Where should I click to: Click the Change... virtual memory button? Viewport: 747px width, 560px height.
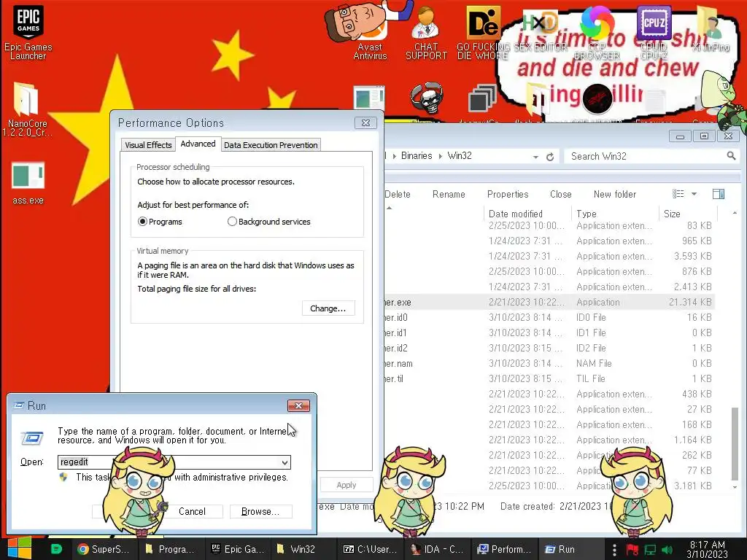328,308
